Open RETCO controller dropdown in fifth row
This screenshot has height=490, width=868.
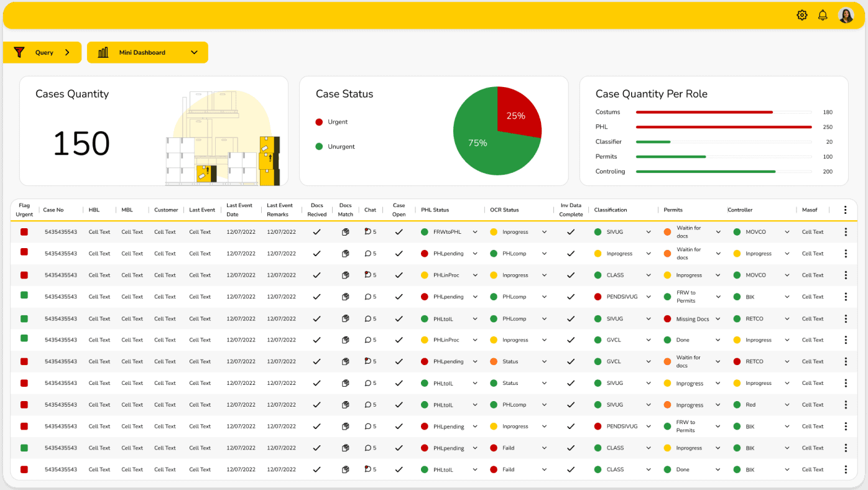pyautogui.click(x=787, y=319)
